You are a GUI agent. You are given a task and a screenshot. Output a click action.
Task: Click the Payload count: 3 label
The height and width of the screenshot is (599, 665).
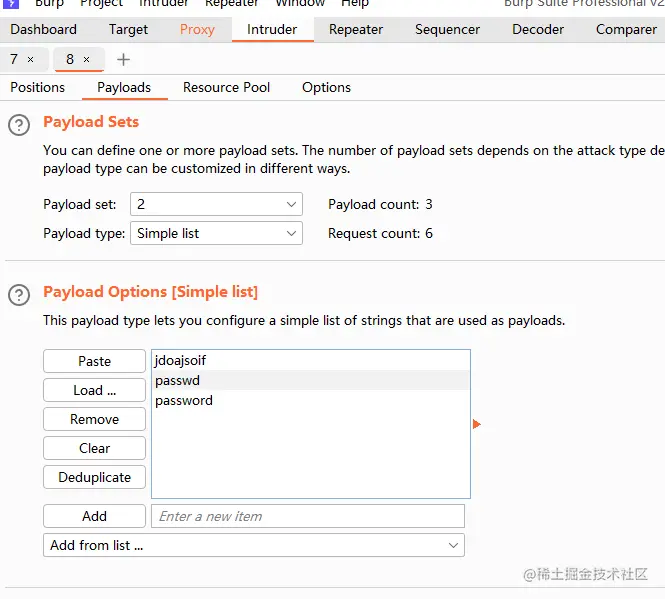coord(380,204)
